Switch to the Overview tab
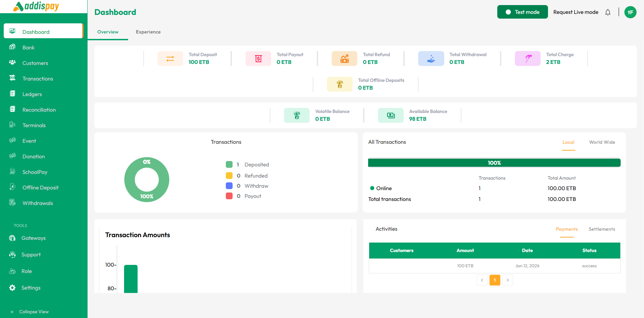 [x=108, y=32]
